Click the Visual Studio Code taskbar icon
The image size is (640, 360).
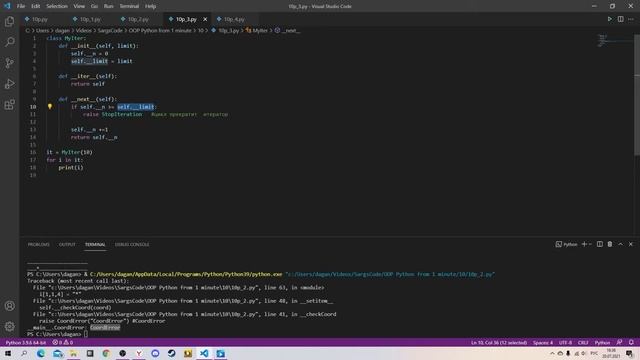(204, 353)
